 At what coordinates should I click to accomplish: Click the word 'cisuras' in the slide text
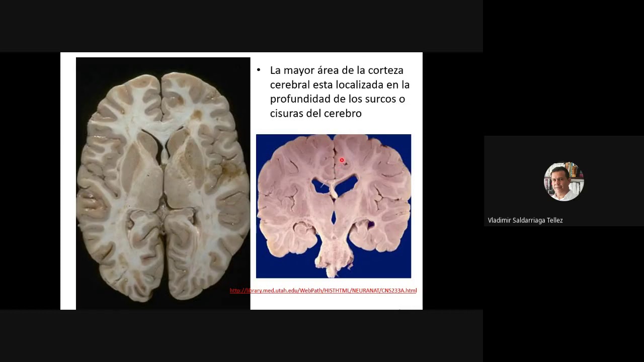(286, 114)
